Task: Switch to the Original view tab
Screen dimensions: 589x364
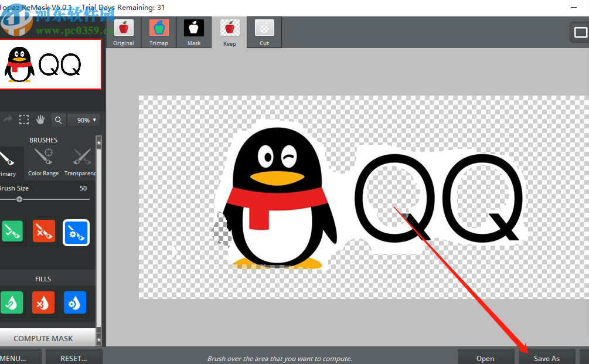Action: pyautogui.click(x=124, y=33)
